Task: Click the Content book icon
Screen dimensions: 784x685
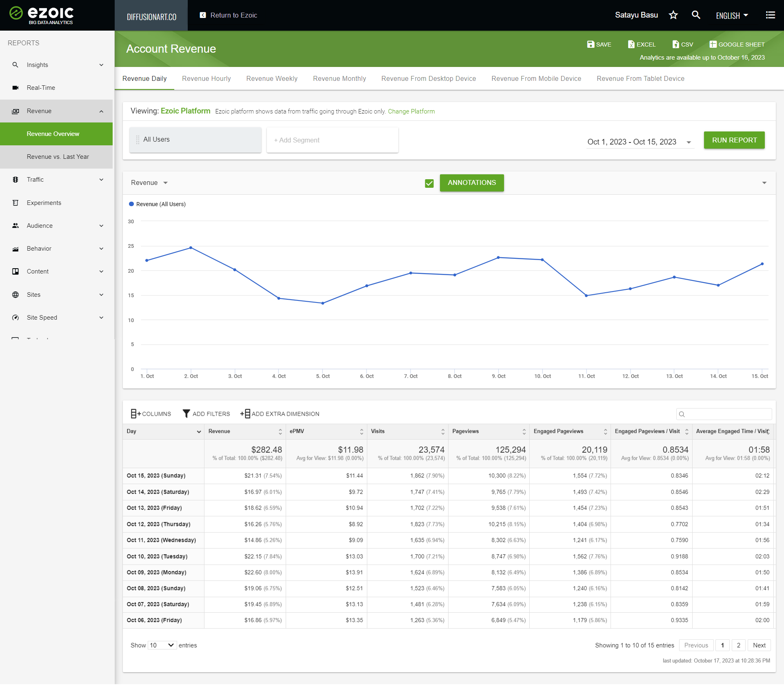Action: click(x=16, y=271)
